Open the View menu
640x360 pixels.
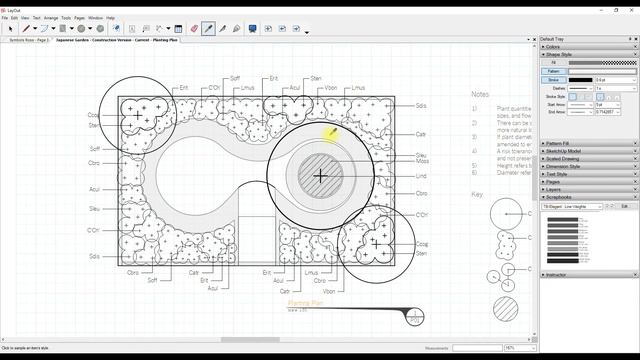[x=25, y=18]
